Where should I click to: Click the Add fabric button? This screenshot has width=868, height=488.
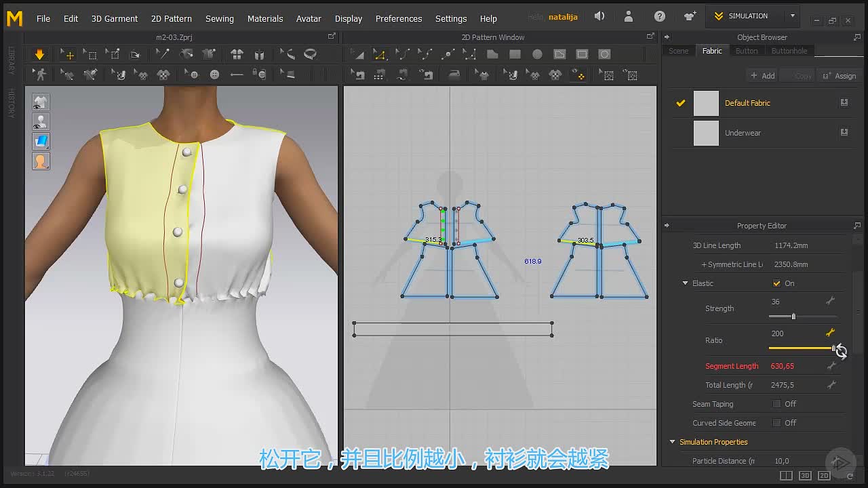763,76
